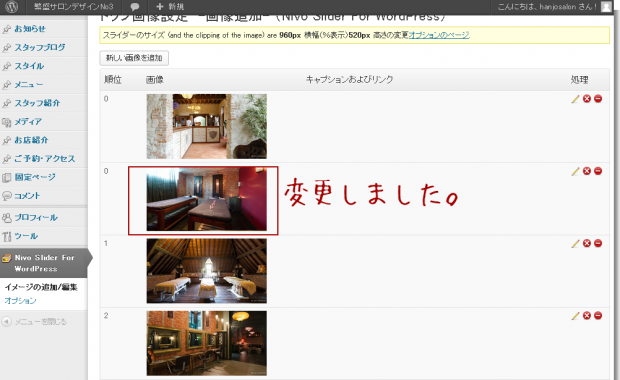Delete treatment room slide with red X

(x=587, y=171)
